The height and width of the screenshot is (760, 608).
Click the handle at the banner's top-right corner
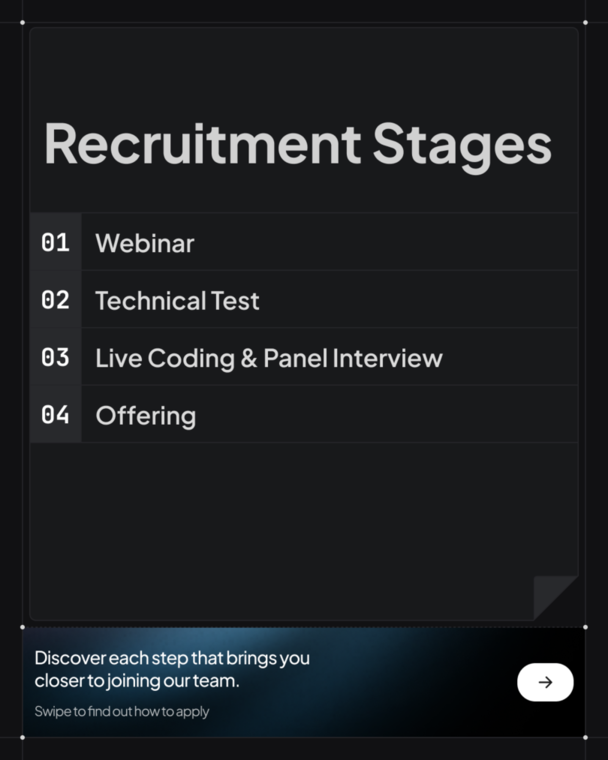pyautogui.click(x=585, y=627)
